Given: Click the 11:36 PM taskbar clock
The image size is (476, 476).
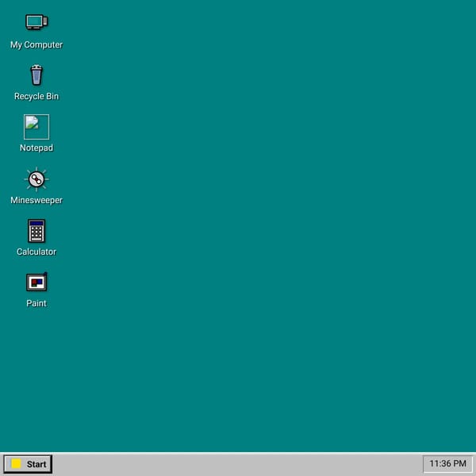Looking at the screenshot, I should 447,463.
